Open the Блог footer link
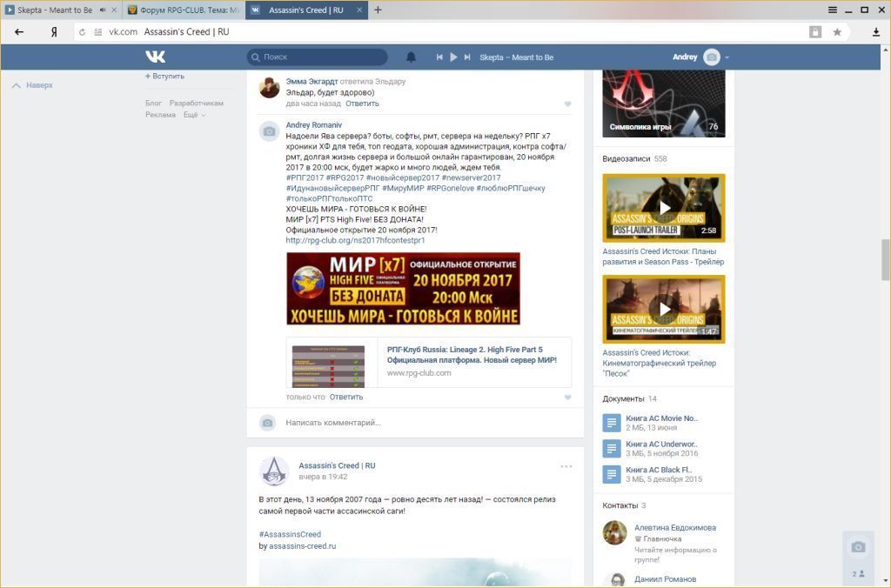 (x=153, y=104)
